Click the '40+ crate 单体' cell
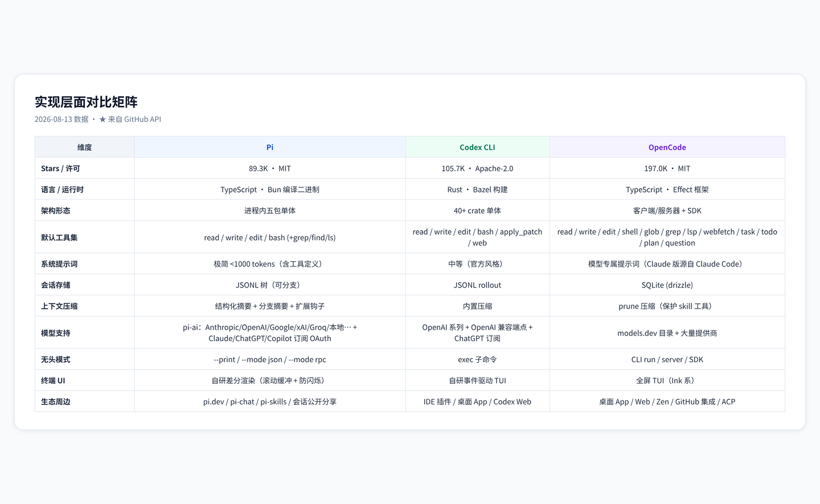 [x=477, y=211]
